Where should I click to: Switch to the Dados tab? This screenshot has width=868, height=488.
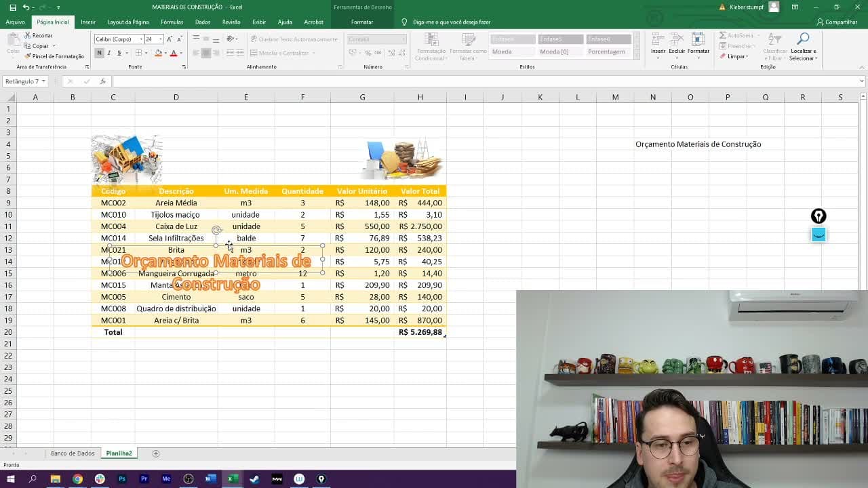[203, 22]
